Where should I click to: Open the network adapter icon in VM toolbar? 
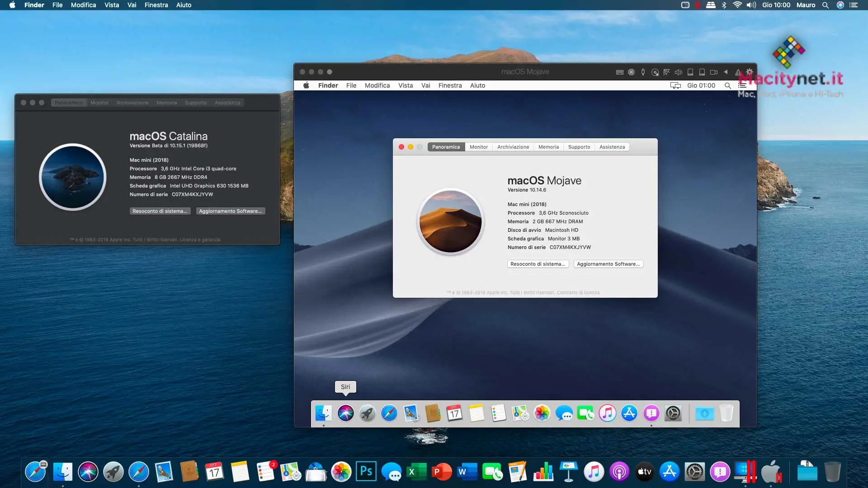tap(666, 72)
